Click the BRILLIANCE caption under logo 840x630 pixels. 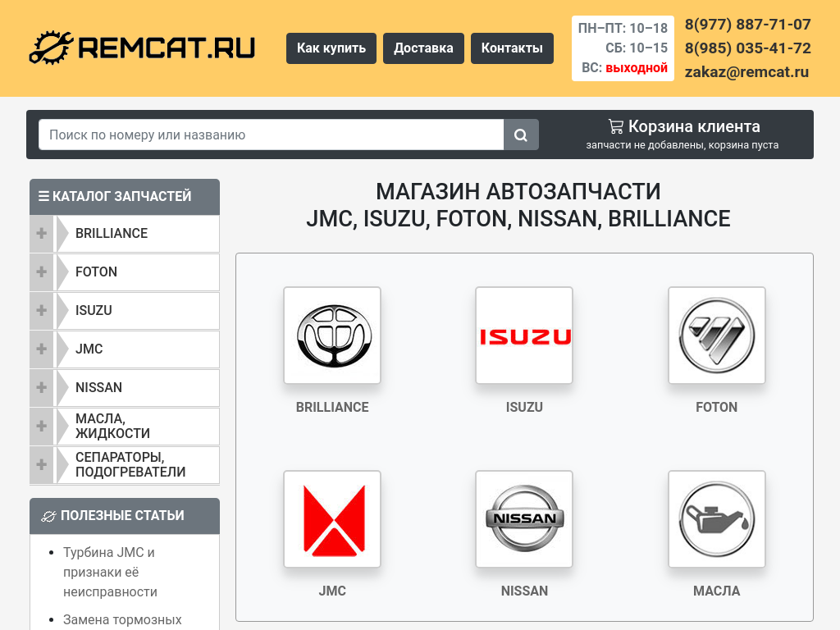(332, 407)
